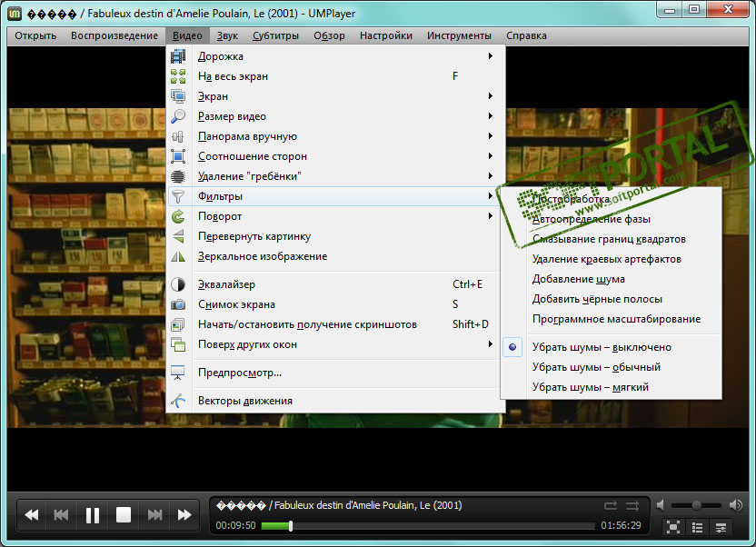Click the stacked images icon beside Начать/остановить получение скриншотов
This screenshot has height=547, width=756.
click(178, 324)
